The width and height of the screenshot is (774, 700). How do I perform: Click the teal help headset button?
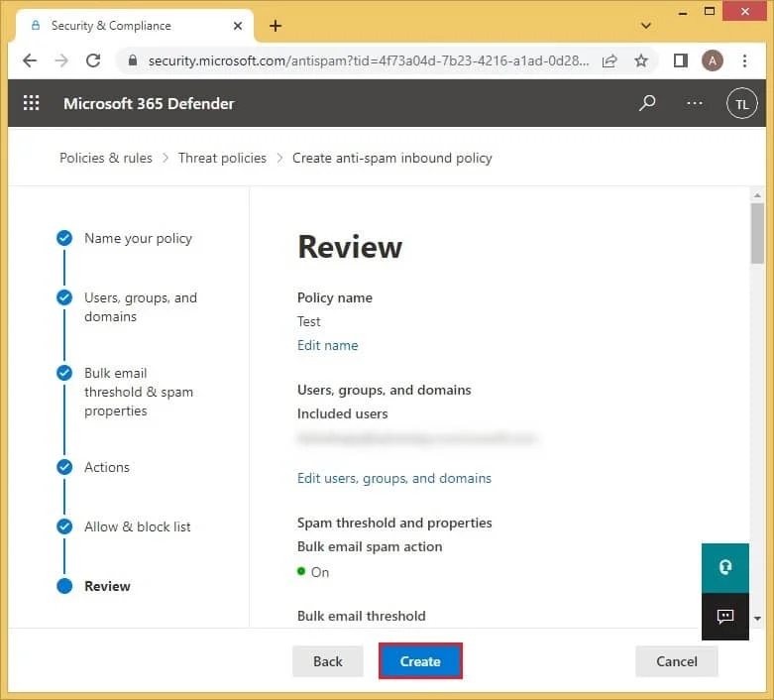725,567
